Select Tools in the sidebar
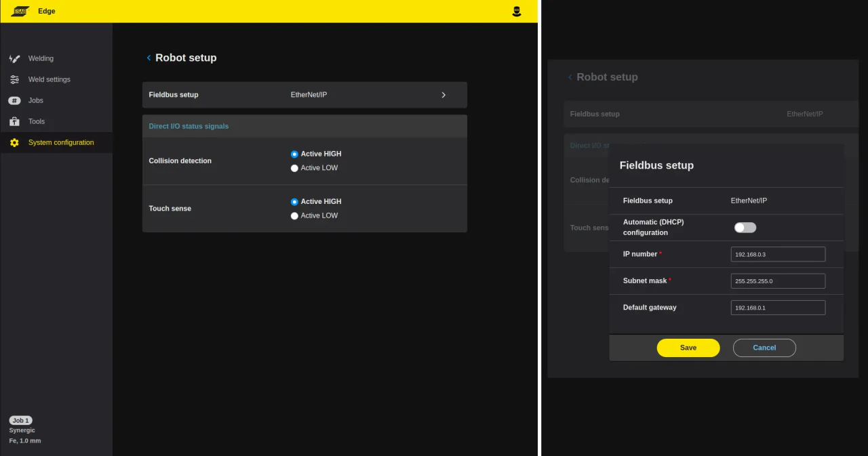868x456 pixels. tap(37, 121)
